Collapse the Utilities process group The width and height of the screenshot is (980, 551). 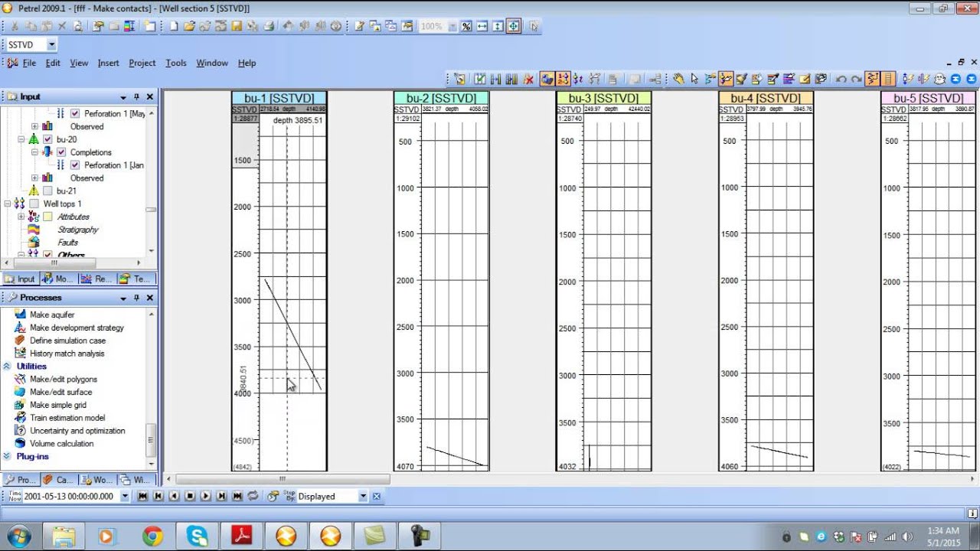(7, 367)
